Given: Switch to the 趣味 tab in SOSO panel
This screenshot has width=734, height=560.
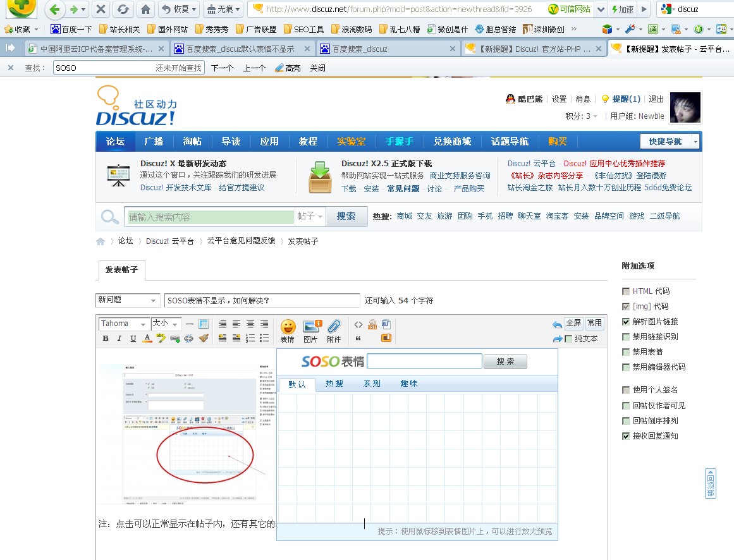Looking at the screenshot, I should click(408, 384).
